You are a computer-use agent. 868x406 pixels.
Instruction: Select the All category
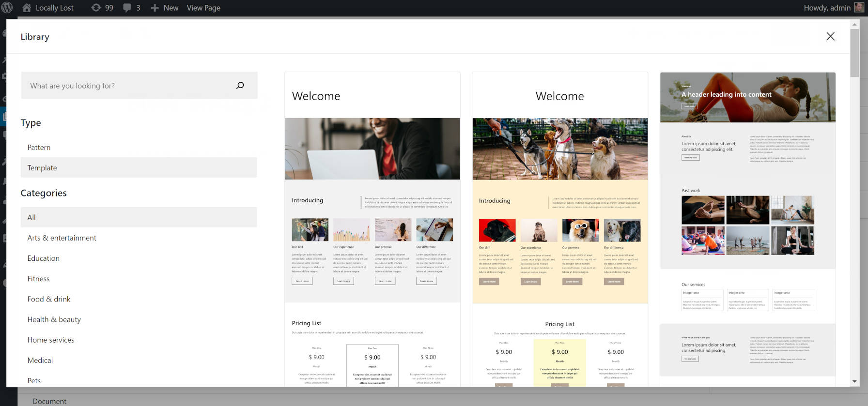(139, 217)
